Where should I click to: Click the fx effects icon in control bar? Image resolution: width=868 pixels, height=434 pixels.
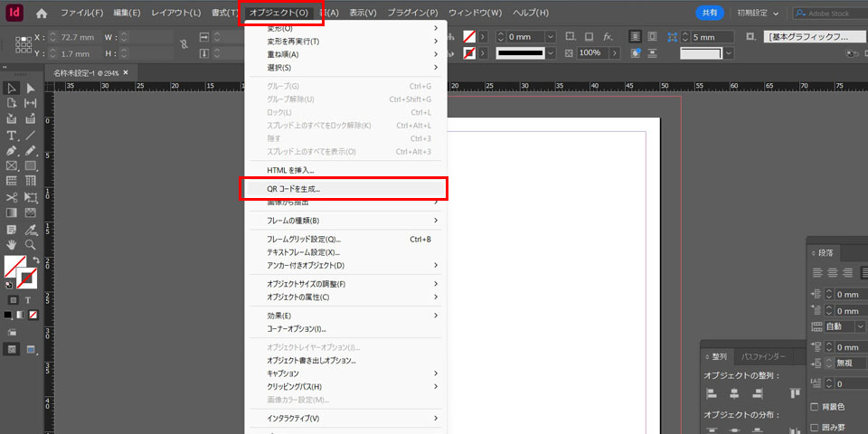click(608, 36)
